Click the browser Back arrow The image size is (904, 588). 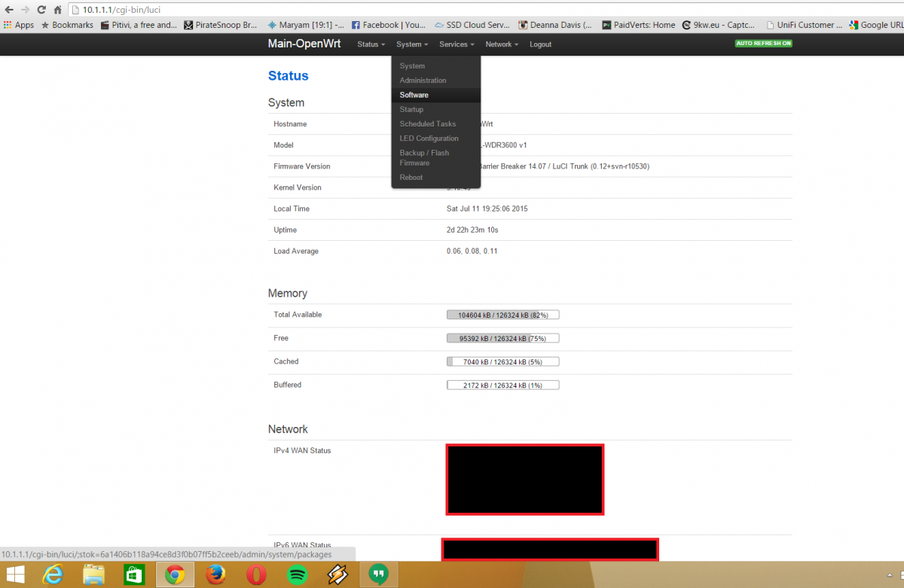[8, 10]
